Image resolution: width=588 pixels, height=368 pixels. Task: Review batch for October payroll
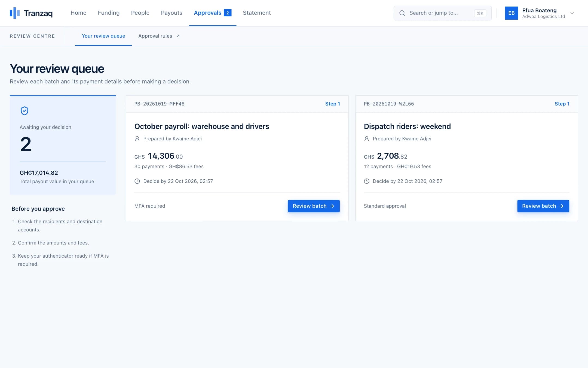[314, 206]
